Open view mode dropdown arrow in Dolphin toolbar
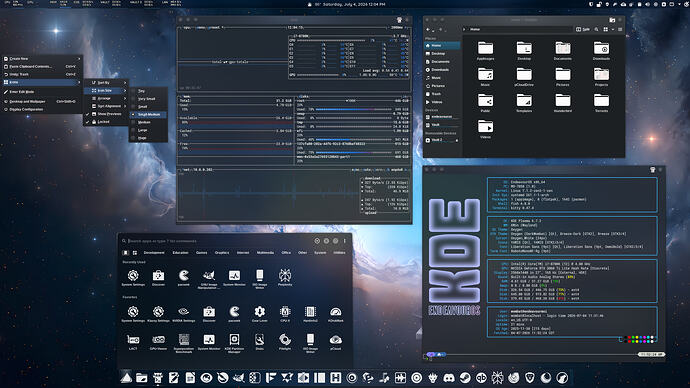 [x=613, y=29]
